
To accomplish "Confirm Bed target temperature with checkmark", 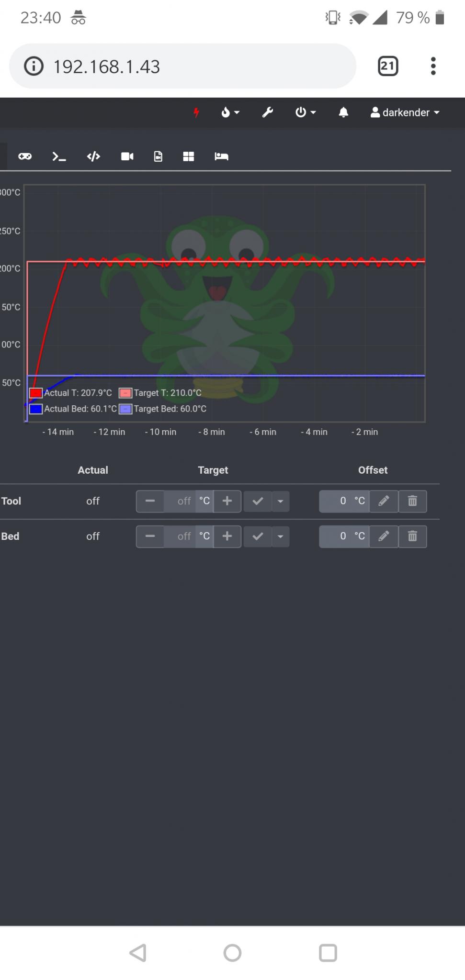I will [x=258, y=536].
